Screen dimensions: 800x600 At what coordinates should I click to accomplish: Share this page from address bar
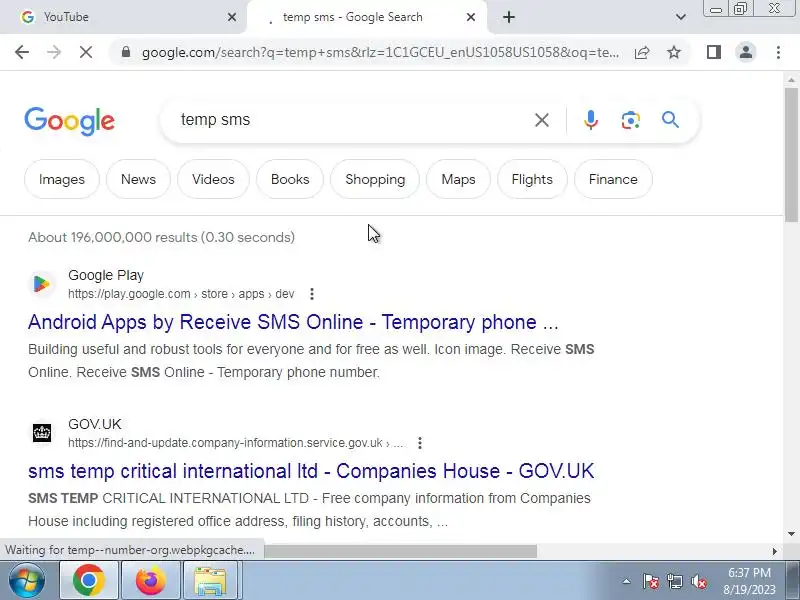[642, 52]
